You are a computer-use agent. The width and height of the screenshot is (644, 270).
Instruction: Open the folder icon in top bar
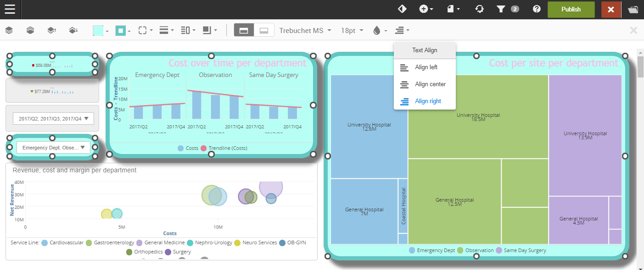click(633, 9)
